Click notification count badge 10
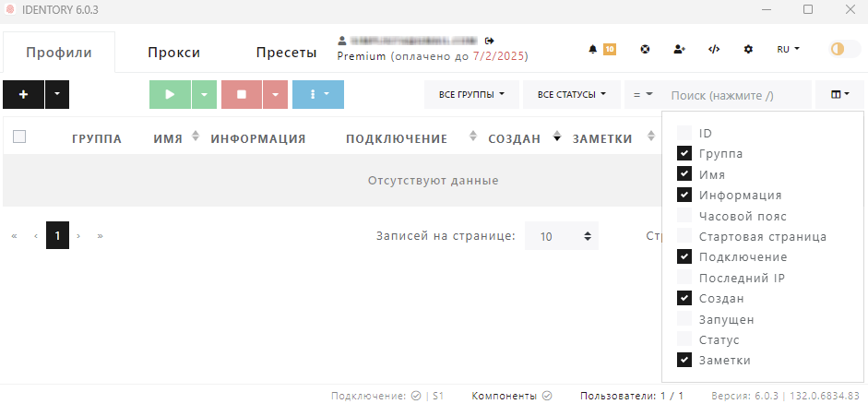 [610, 49]
